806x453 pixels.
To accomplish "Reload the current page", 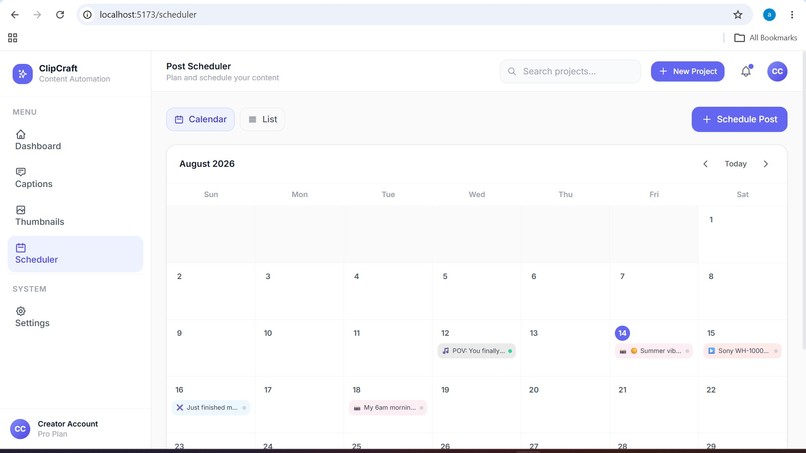I will click(x=60, y=14).
